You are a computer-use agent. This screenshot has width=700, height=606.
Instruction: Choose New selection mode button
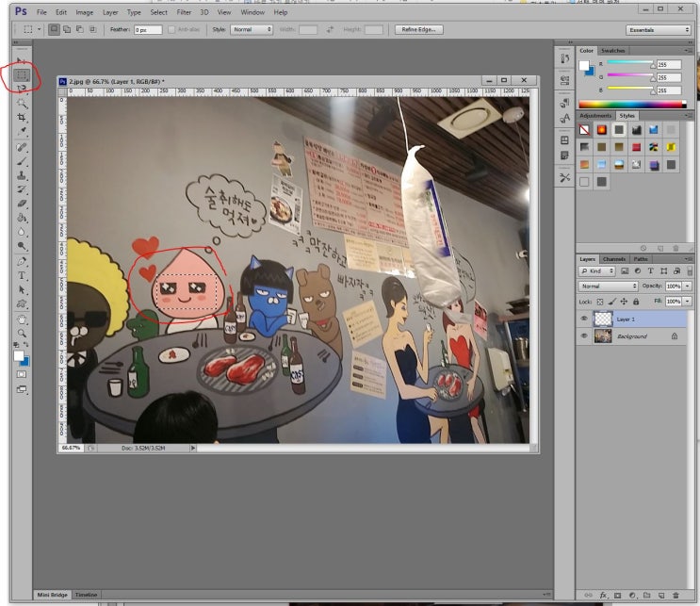[x=54, y=29]
